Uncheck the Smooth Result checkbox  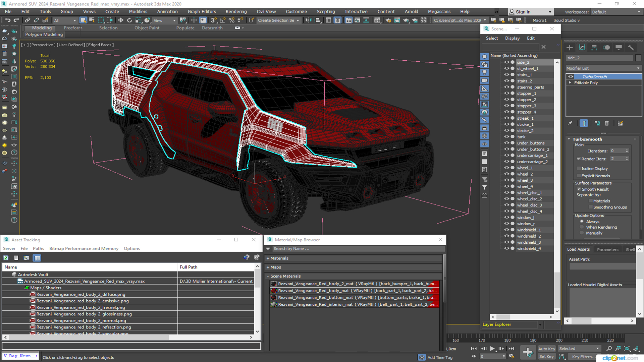pyautogui.click(x=579, y=189)
